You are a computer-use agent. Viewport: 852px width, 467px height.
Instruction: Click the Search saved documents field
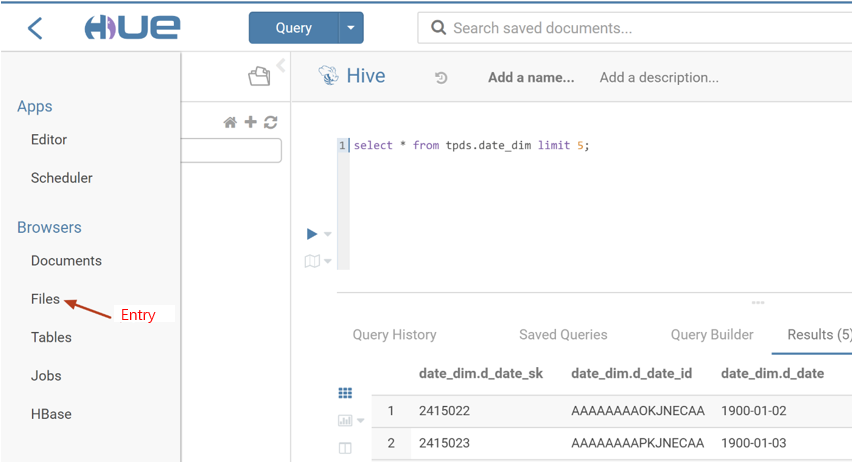click(x=640, y=28)
